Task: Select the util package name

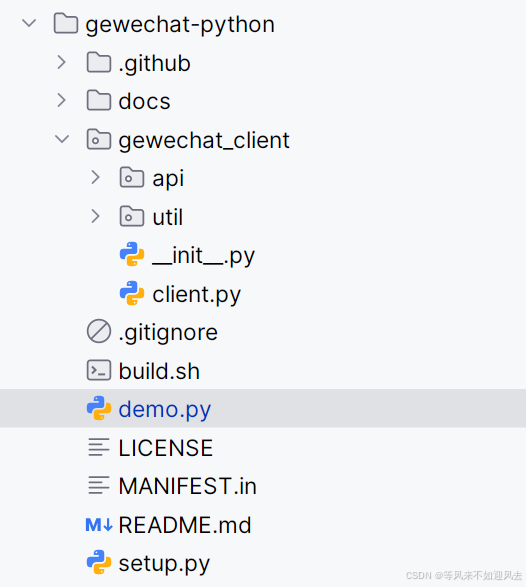Action: [x=168, y=217]
